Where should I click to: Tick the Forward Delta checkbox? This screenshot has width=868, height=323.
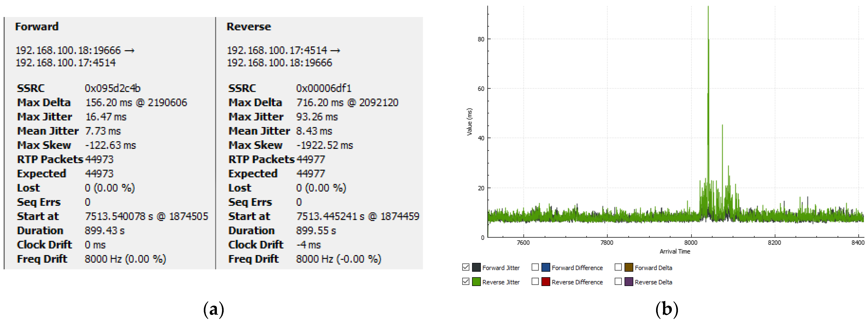point(618,267)
